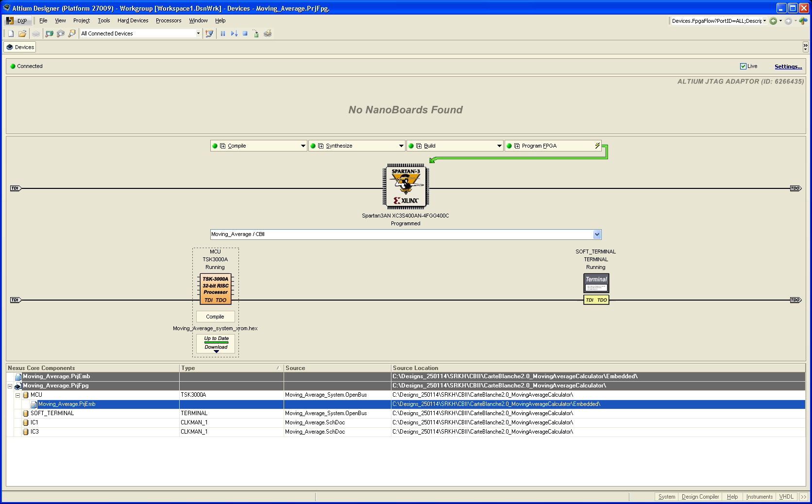Screen dimensions: 812x504
Task: Click the grayed chip toolbar icon
Action: tap(36, 34)
